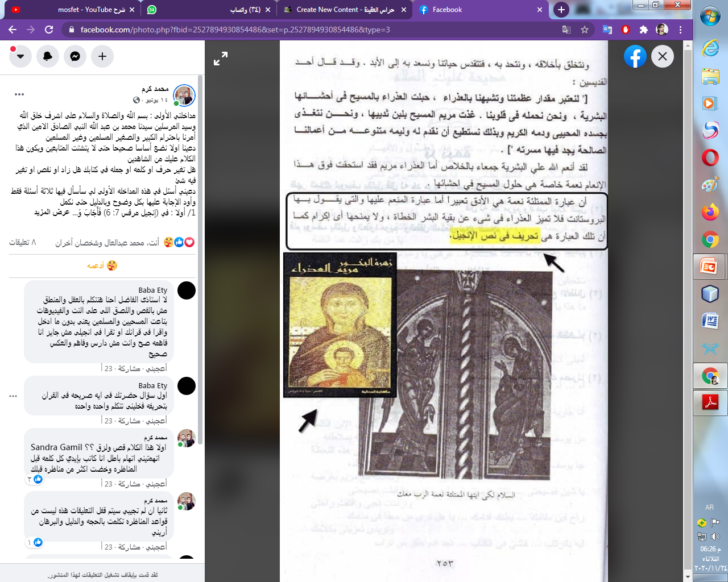The image size is (728, 582).
Task: Open the volume speaker tray icon
Action: coord(715,537)
